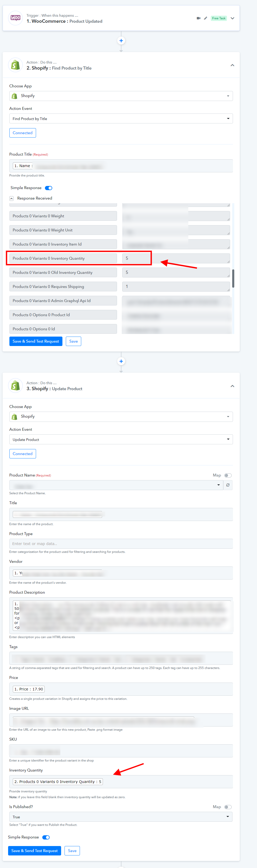Select Products 0 Variants 0 Admin Graphql Api Id label
257x868 pixels.
pyautogui.click(x=63, y=301)
